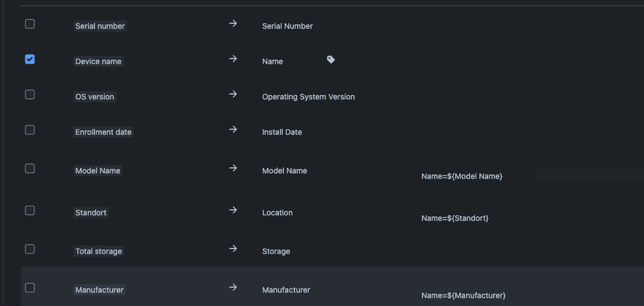644x306 pixels.
Task: Click the arrow in Total storage row
Action: [233, 249]
